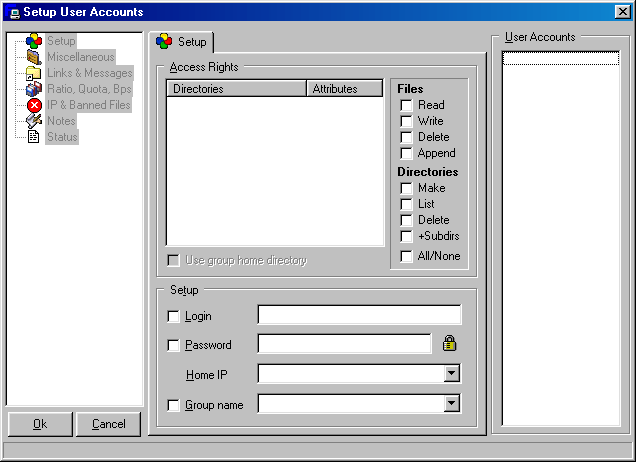The image size is (636, 462).
Task: Click the Ratio, Quota, Bps icon
Action: (x=34, y=89)
